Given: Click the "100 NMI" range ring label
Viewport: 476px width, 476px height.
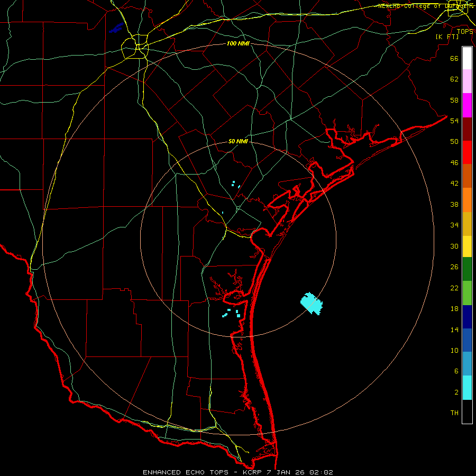Looking at the screenshot, I should click(x=238, y=43).
